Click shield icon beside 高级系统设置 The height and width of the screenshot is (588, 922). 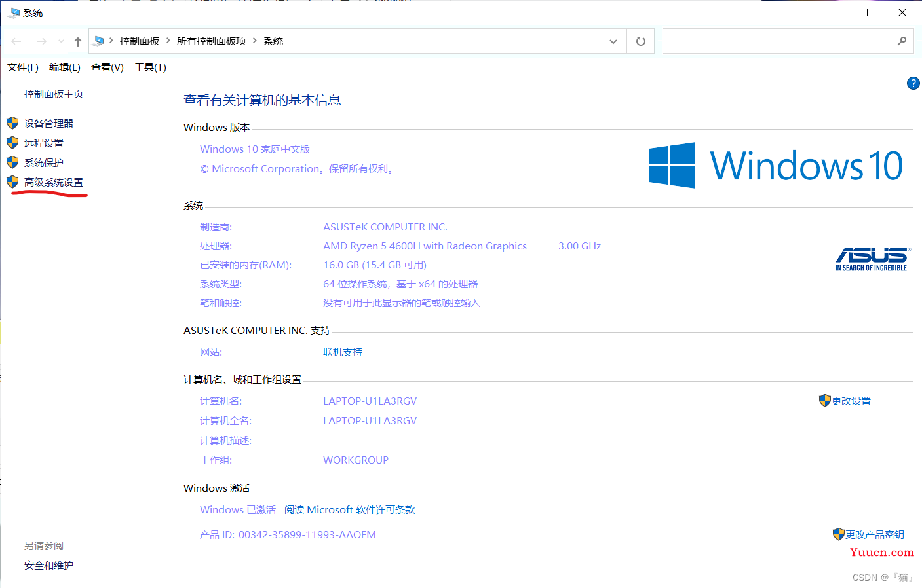12,182
